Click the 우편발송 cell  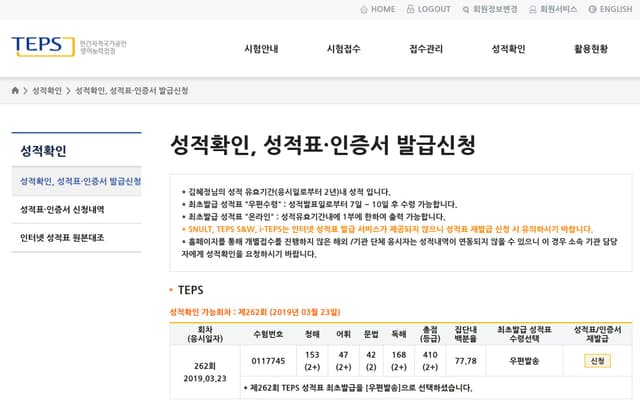[x=524, y=361]
